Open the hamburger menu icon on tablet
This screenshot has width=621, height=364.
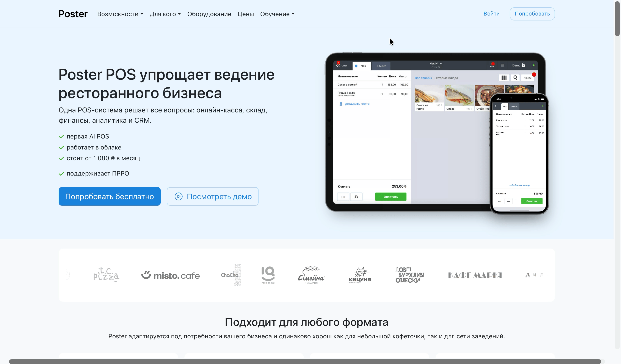click(502, 65)
